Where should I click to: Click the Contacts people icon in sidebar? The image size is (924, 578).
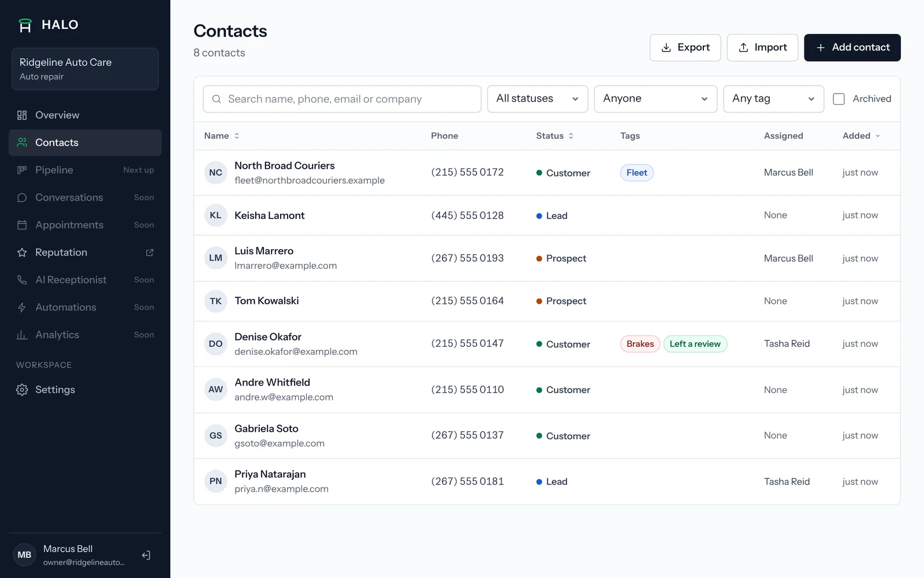22,142
